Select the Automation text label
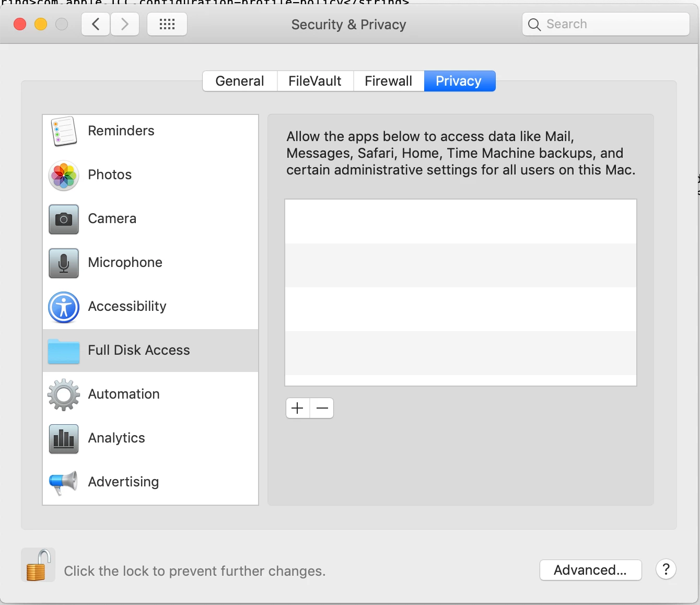Viewport: 700px width, 605px height. tap(124, 394)
